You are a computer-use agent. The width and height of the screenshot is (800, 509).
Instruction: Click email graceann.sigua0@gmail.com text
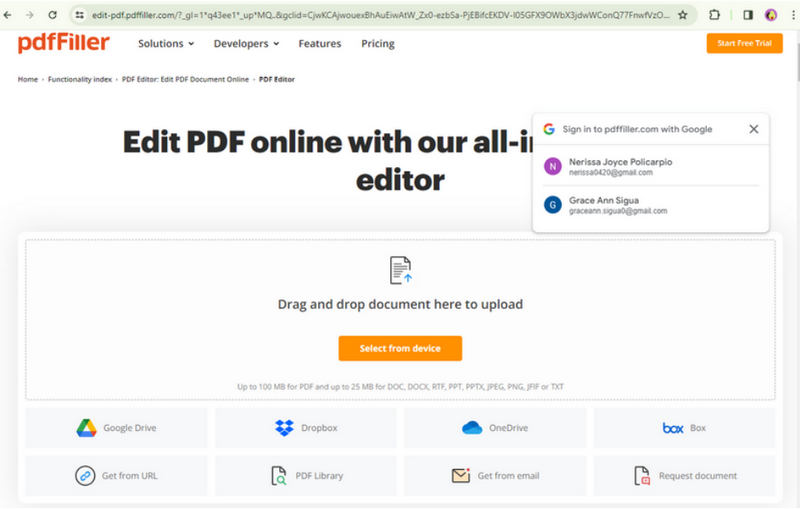618,211
